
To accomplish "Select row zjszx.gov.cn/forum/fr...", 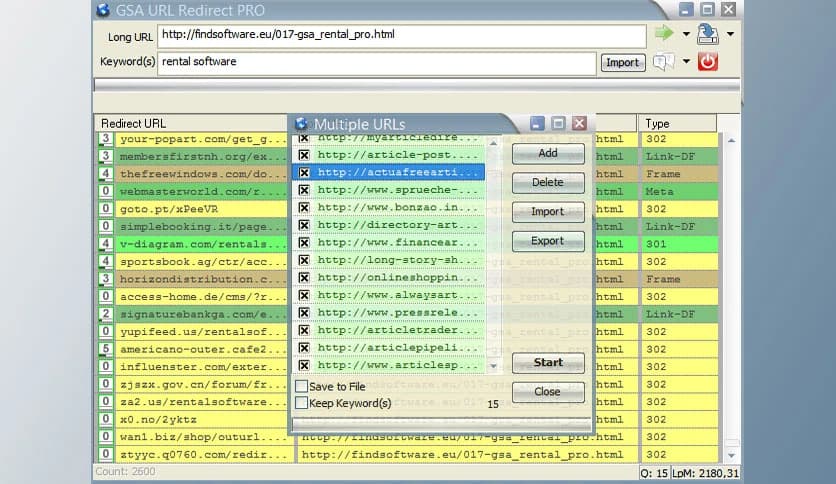I will pos(203,384).
